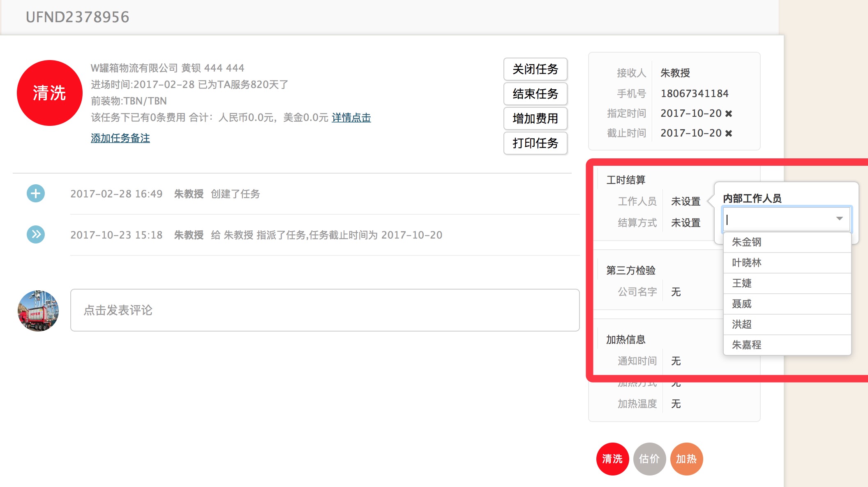Viewport: 868px width, 487px height.
Task: Open the 内部工作人员 dropdown arrow
Action: click(840, 219)
